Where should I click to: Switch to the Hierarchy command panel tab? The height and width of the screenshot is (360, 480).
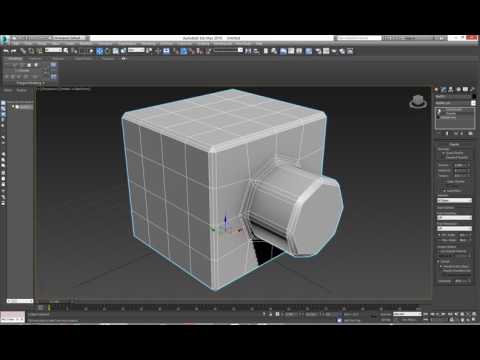tap(451, 89)
